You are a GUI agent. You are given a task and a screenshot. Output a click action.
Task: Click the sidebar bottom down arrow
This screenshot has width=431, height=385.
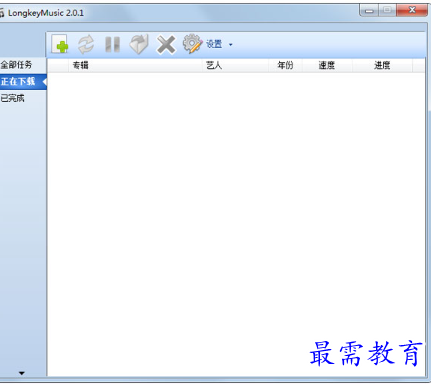pyautogui.click(x=22, y=373)
